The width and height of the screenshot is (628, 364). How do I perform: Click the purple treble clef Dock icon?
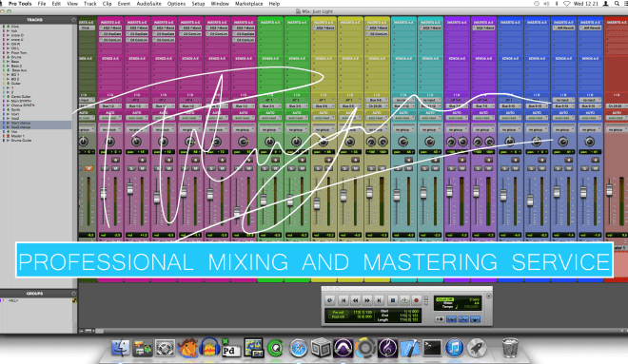(387, 348)
